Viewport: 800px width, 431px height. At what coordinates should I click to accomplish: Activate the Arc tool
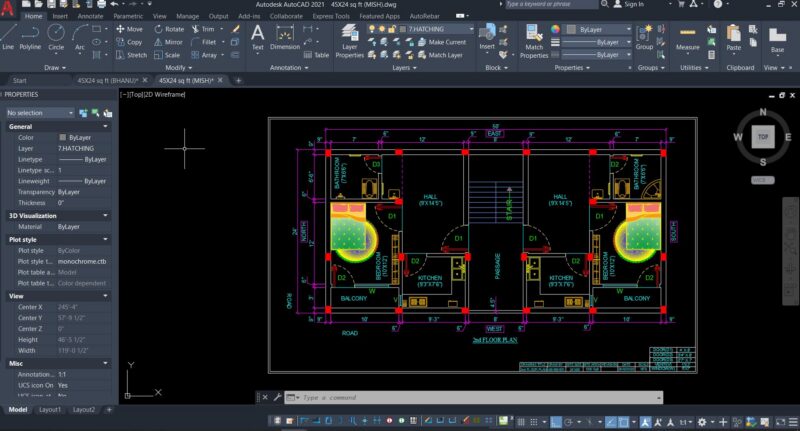coord(80,37)
